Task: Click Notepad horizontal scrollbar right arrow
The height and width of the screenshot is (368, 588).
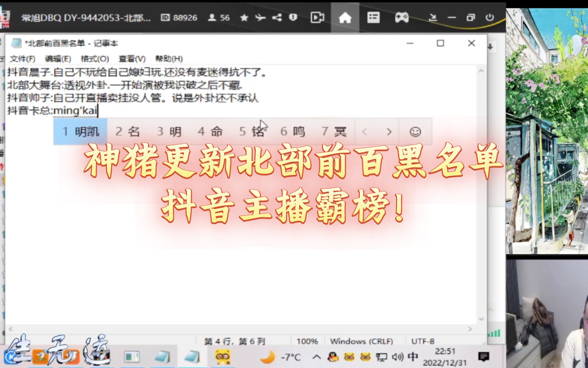Action: point(470,329)
